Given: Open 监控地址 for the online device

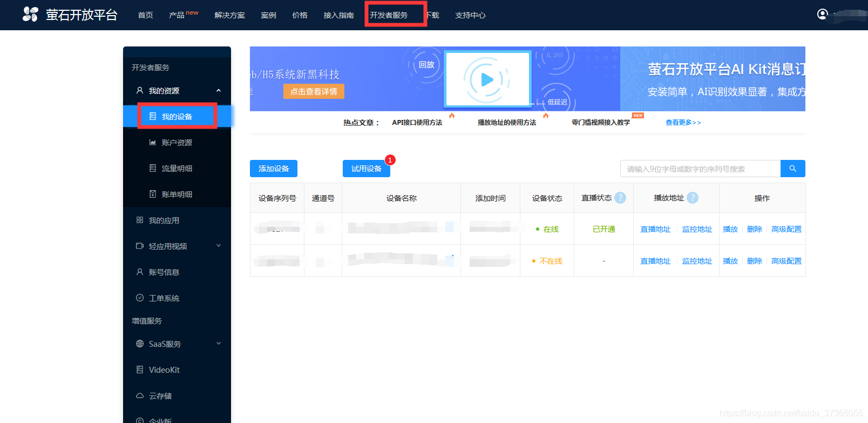Looking at the screenshot, I should click(697, 229).
